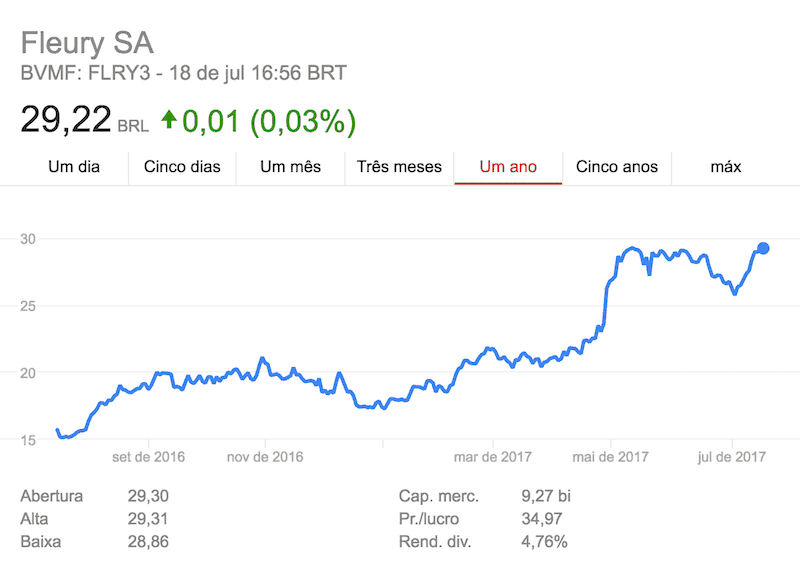
Task: Select the Um dia tab
Action: [74, 167]
